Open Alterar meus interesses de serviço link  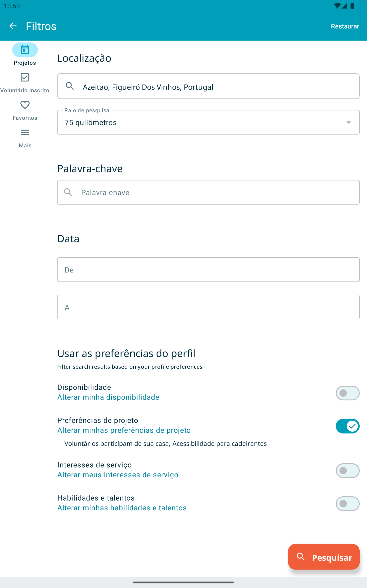[x=118, y=475]
